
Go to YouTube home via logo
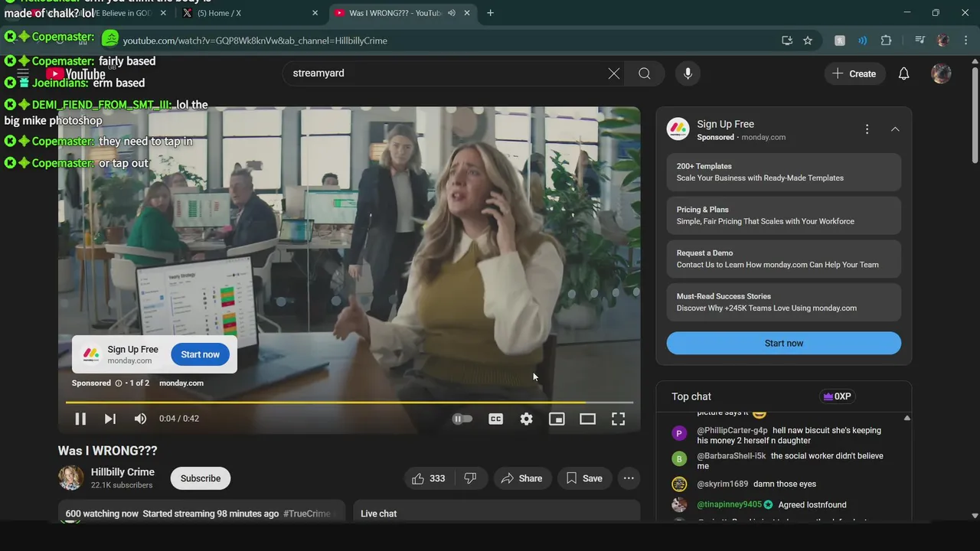(75, 74)
